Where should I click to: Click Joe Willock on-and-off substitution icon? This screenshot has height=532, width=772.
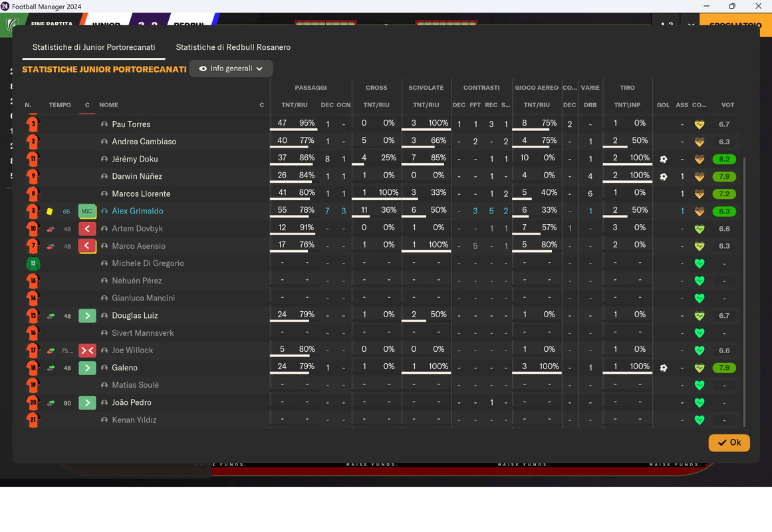[87, 350]
